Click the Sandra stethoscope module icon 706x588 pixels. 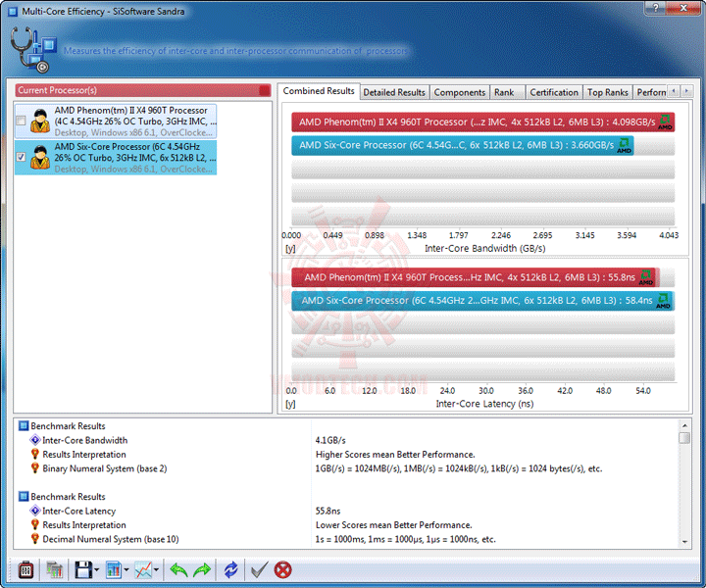point(33,49)
